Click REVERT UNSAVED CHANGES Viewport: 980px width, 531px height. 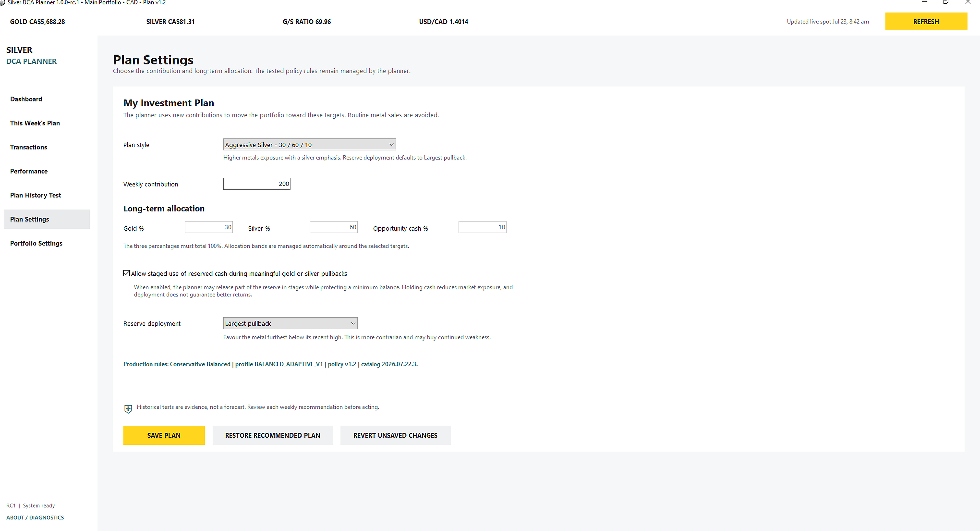coord(395,435)
